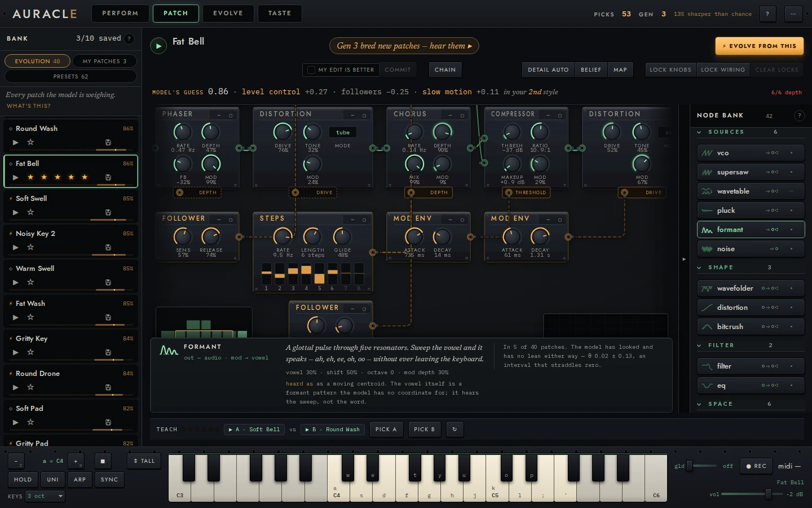Open the What's This link
Image resolution: width=812 pixels, height=508 pixels.
29,106
